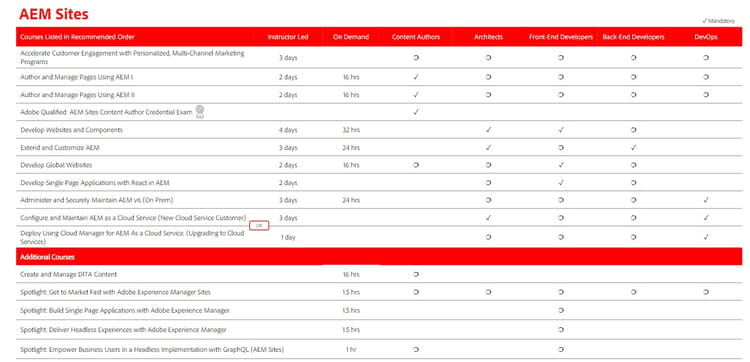Select Deploy Using Cloud Manager for AEM course name
This screenshot has width=750, height=362.
[x=132, y=237]
